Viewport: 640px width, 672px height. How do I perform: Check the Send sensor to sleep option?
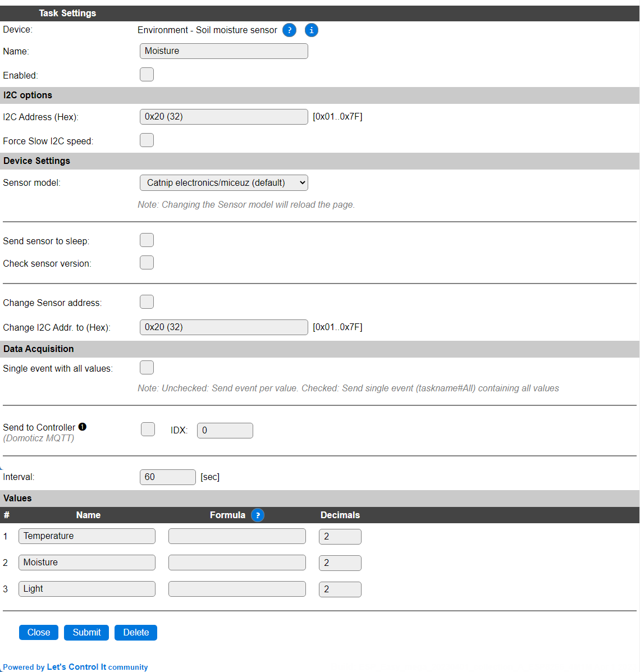click(147, 240)
